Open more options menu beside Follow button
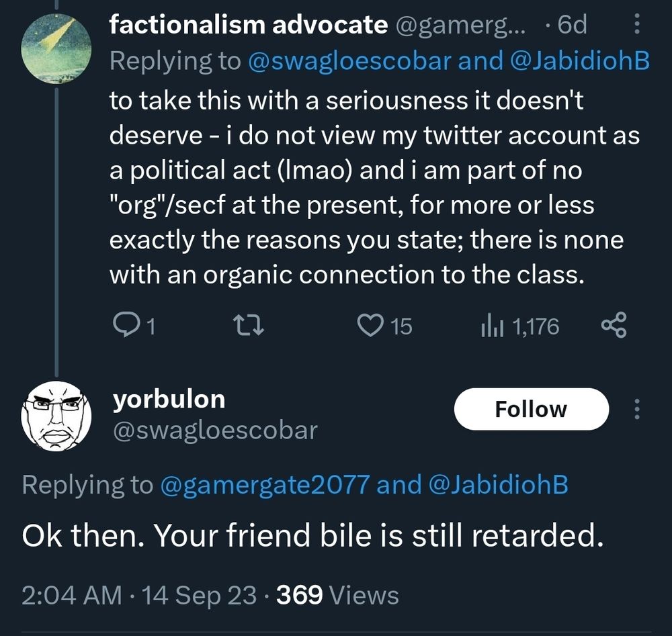 pyautogui.click(x=637, y=409)
